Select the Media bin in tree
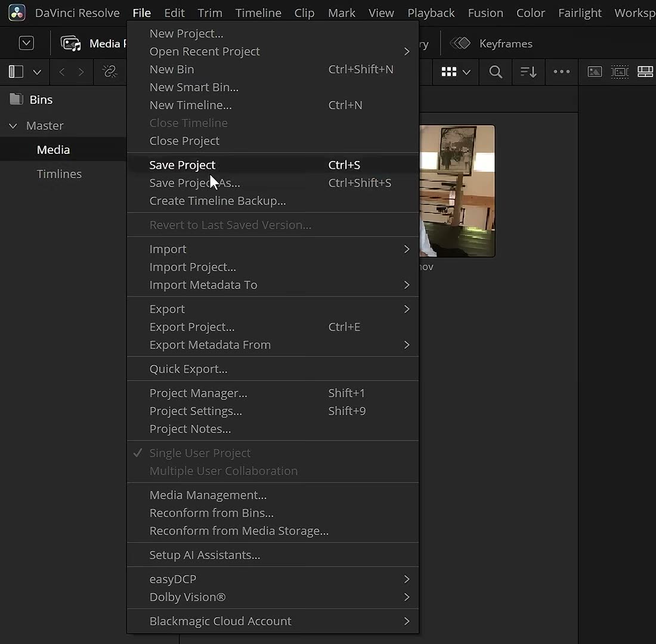 (63, 150)
